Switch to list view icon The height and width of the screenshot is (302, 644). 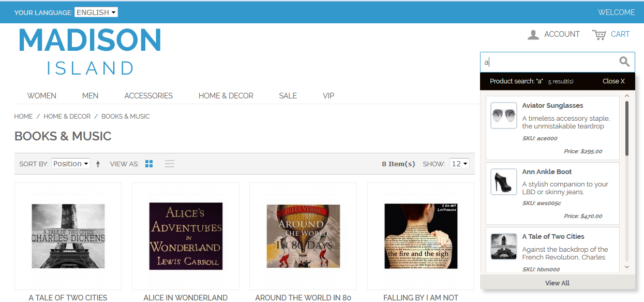point(170,164)
